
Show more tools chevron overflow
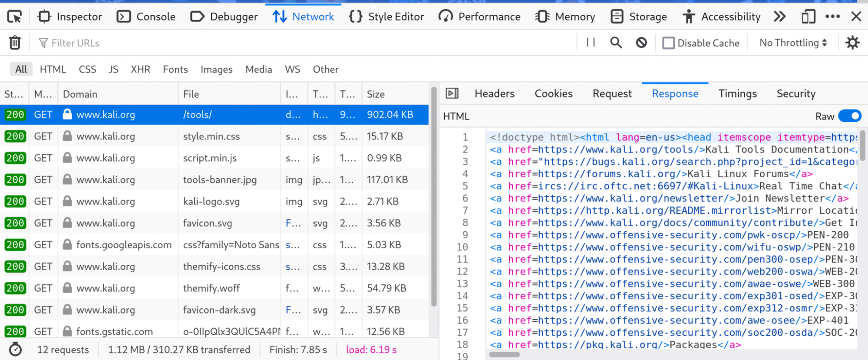pyautogui.click(x=779, y=17)
